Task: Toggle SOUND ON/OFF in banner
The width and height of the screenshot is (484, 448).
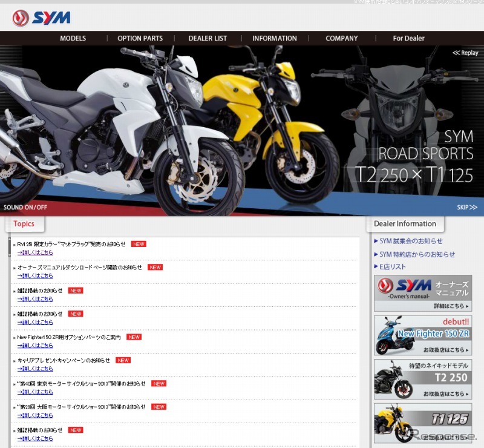Action: coord(25,207)
